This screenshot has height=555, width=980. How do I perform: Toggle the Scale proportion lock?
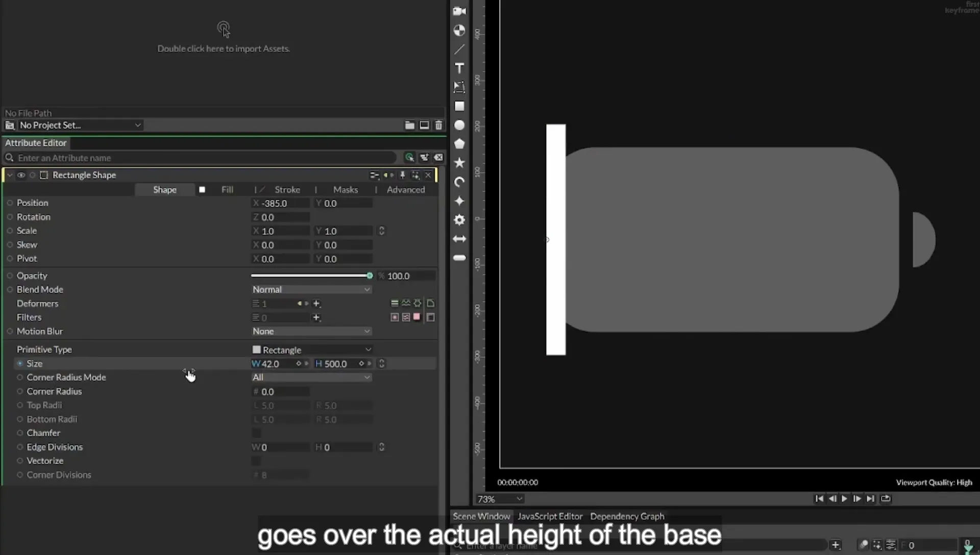click(381, 231)
